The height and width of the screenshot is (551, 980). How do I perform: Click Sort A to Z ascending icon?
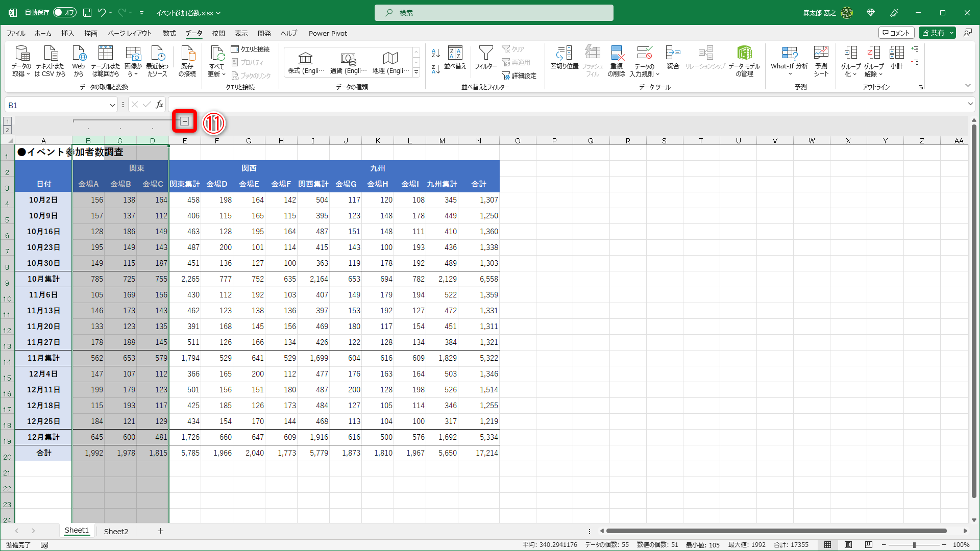pyautogui.click(x=435, y=53)
